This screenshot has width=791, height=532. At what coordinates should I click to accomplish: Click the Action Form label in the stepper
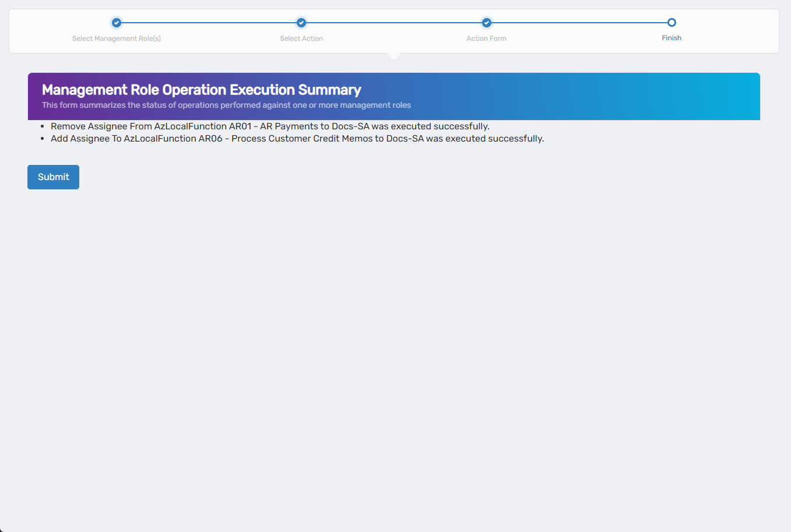click(x=486, y=38)
